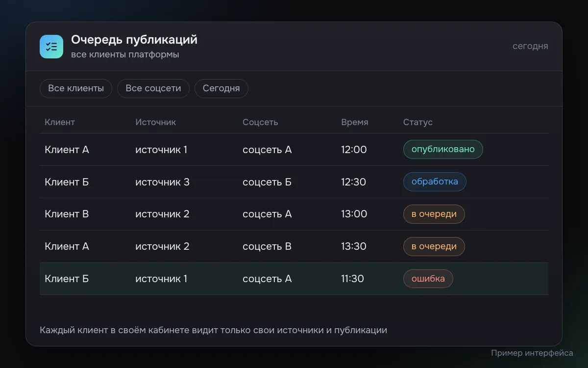Click the «в очереди» badge at 13:00
Image resolution: width=588 pixels, height=368 pixels.
tap(434, 214)
